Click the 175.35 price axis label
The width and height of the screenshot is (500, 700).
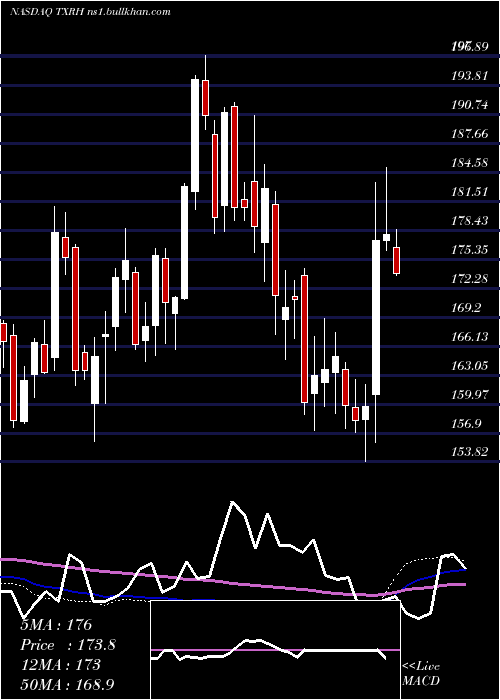(469, 250)
